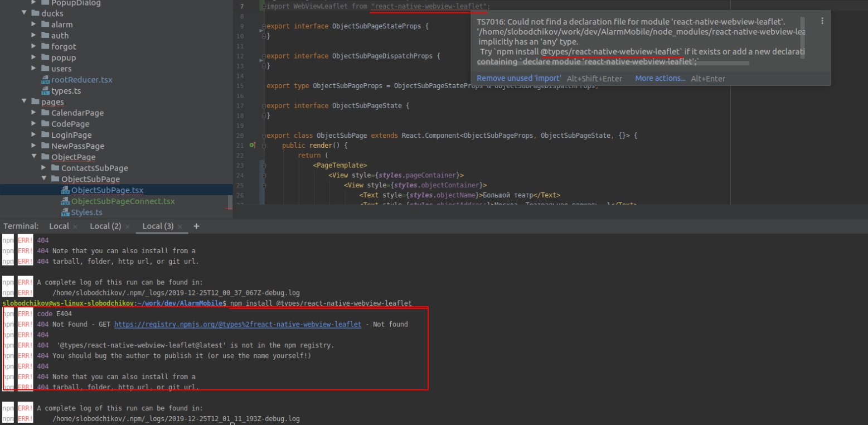Viewport: 868px width, 425px height.
Task: Fold the ObjectSubPageStateProps interface block
Action: 264,26
